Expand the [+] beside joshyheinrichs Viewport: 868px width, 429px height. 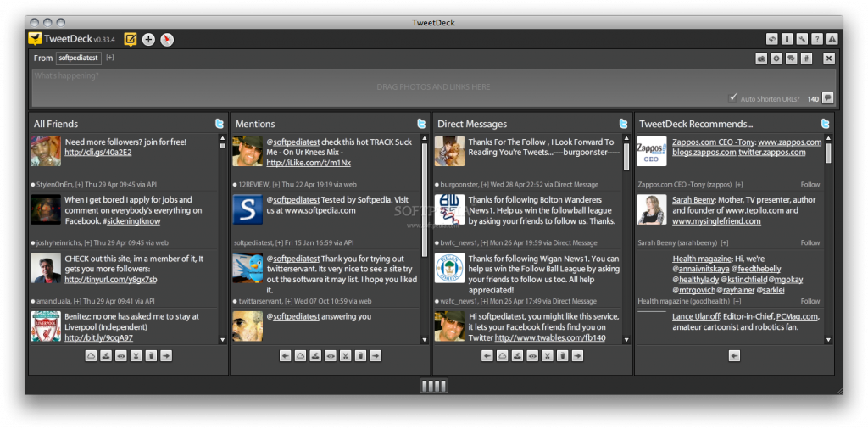pyautogui.click(x=88, y=242)
